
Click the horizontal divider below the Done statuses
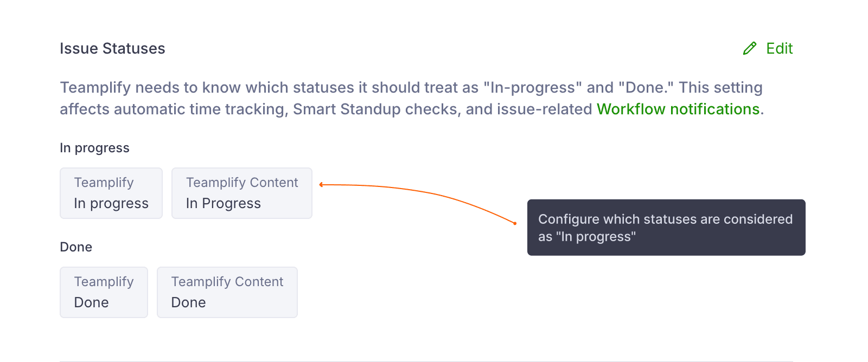tap(426, 361)
